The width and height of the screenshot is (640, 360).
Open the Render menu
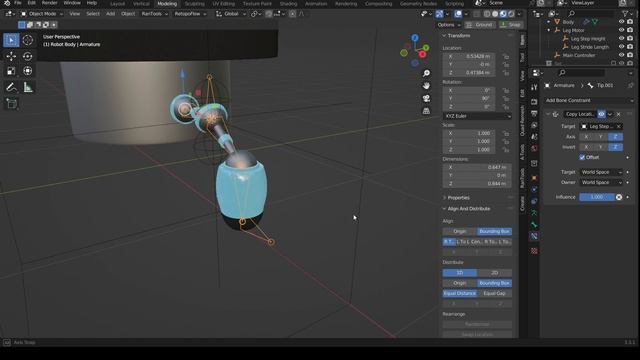(49, 3)
